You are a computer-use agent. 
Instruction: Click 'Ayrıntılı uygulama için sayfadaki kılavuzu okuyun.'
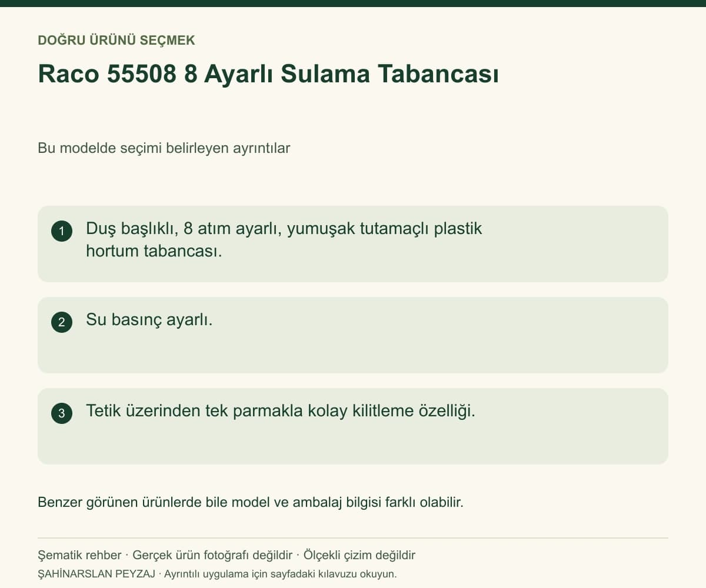pos(281,574)
